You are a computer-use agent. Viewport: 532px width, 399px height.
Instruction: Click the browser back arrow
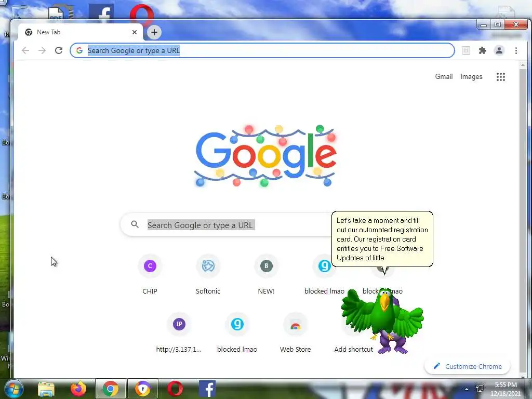25,50
